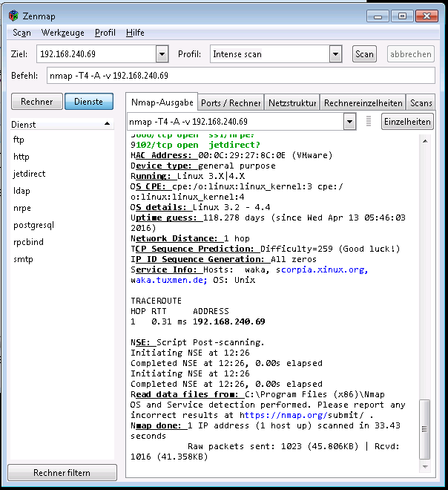This screenshot has width=448, height=490.
Task: Switch to the Rechner hosts view
Action: click(37, 102)
